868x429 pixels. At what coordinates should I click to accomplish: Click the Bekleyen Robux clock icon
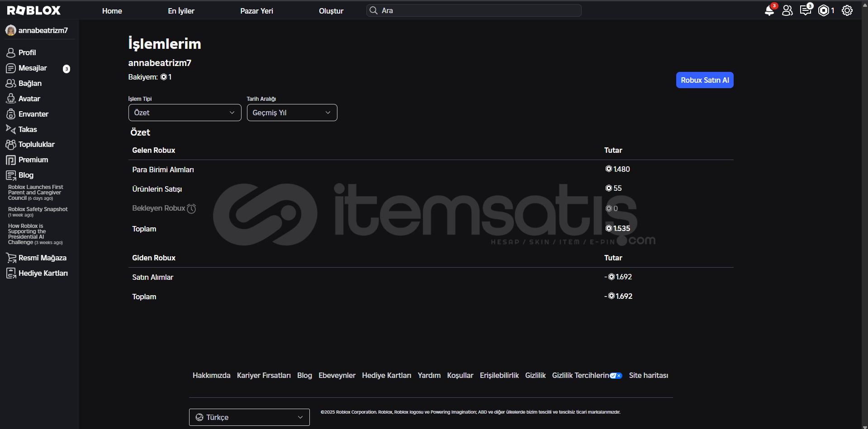(x=191, y=208)
